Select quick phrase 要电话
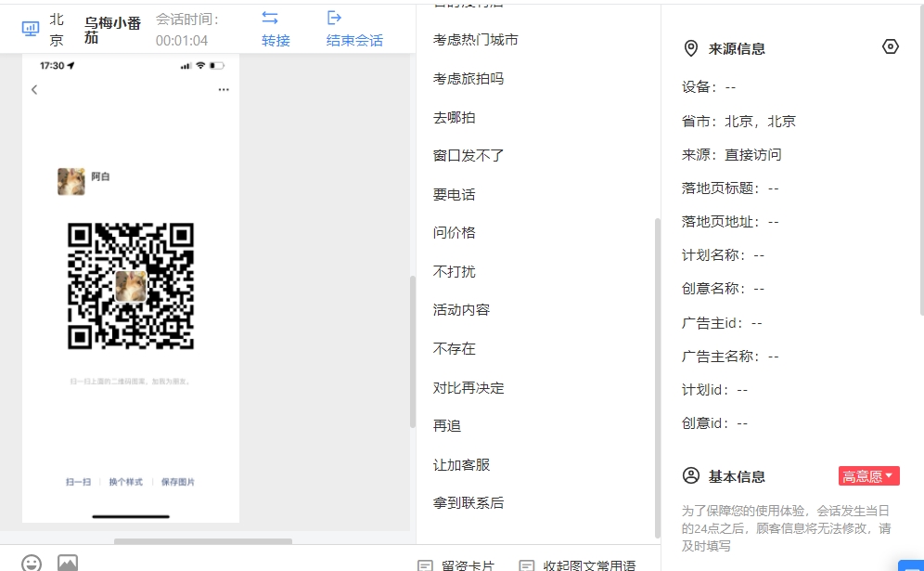Viewport: 924px width, 571px height. pos(455,195)
